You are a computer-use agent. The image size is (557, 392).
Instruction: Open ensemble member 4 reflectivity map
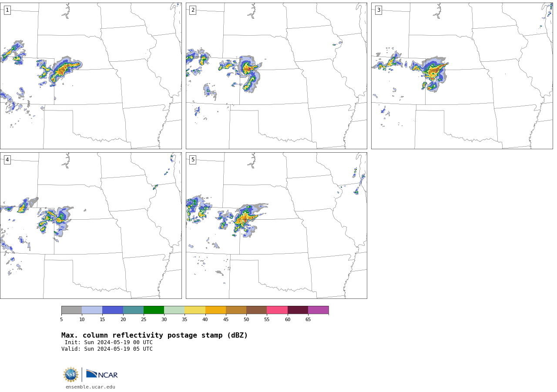(91, 225)
